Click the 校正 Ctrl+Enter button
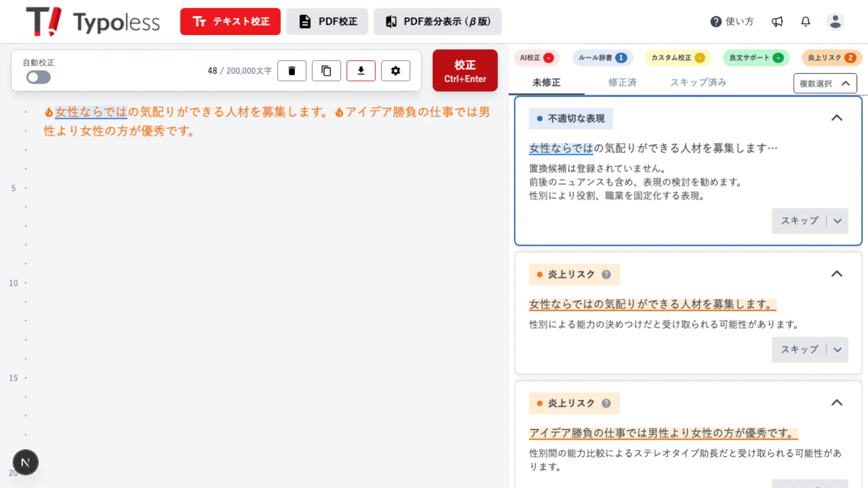The image size is (868, 488). click(465, 70)
